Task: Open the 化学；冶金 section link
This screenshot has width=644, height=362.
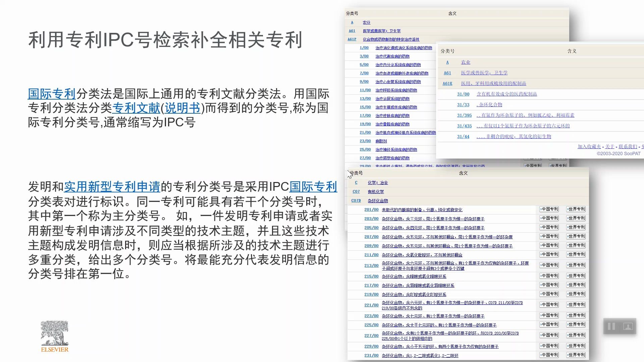Action: coord(378,183)
